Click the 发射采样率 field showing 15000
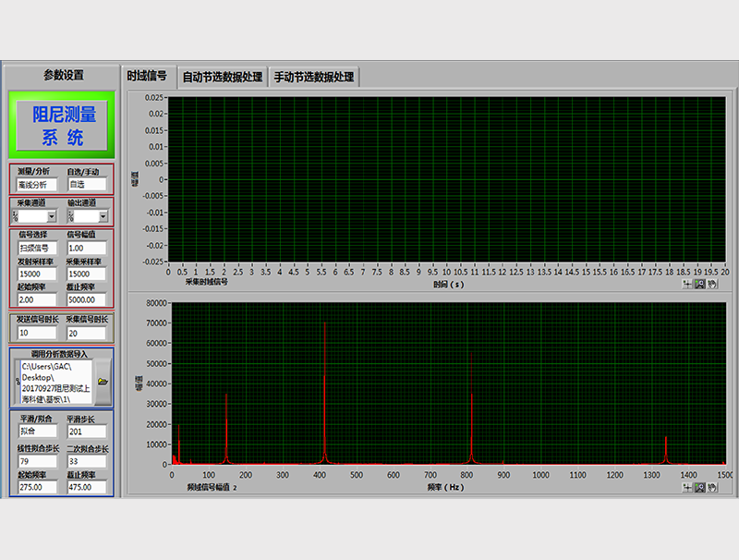This screenshot has height=560, width=739. click(x=37, y=274)
